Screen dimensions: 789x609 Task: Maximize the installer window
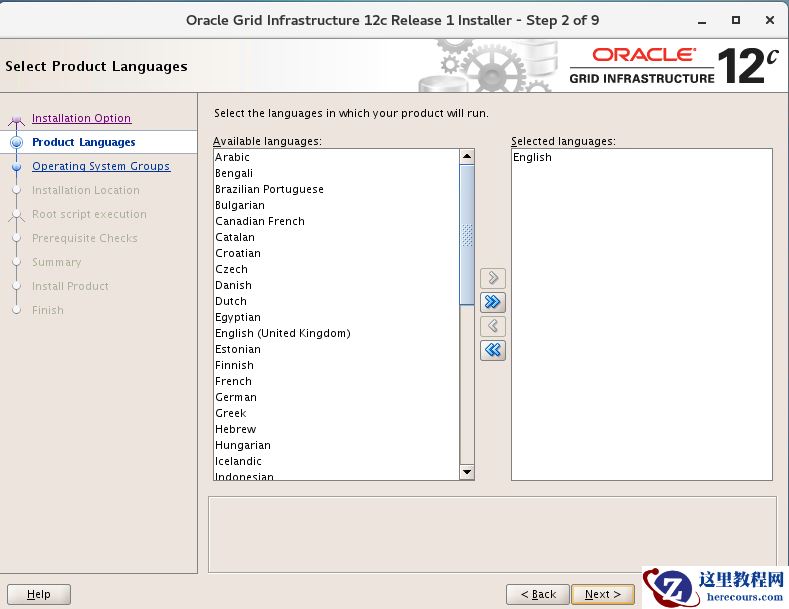[736, 20]
